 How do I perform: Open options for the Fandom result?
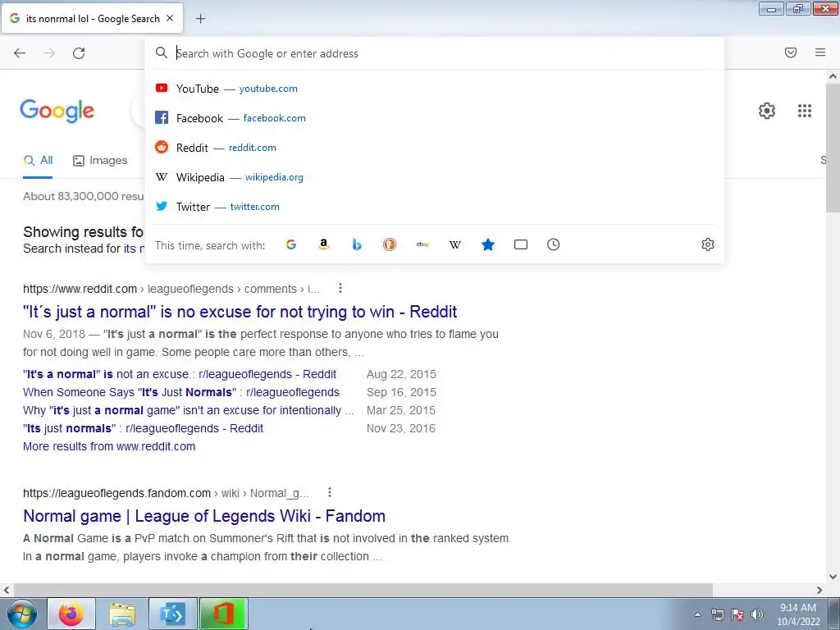(330, 492)
